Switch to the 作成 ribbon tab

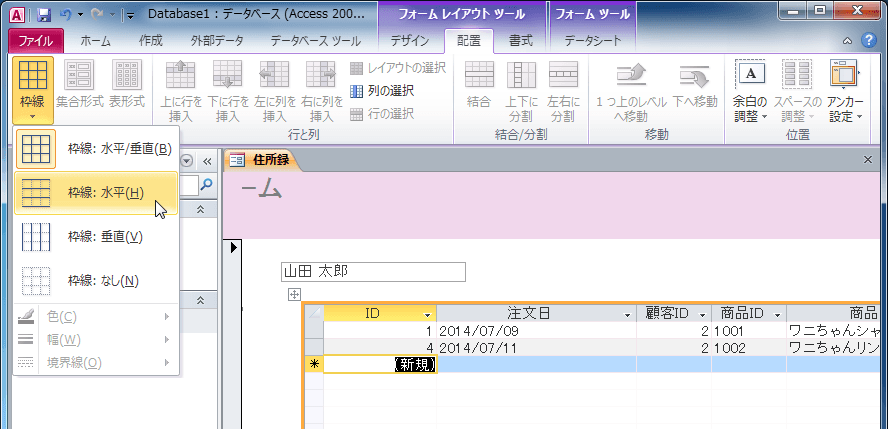(151, 41)
